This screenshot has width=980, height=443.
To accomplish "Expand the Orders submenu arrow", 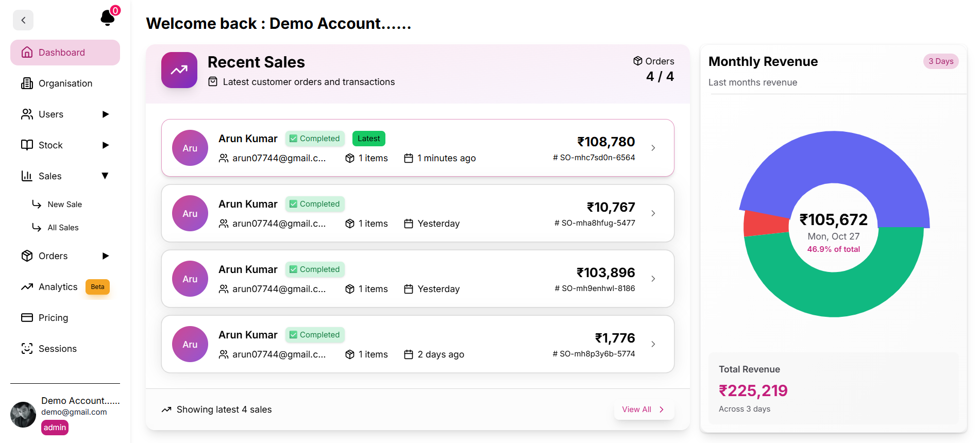I will pyautogui.click(x=106, y=256).
